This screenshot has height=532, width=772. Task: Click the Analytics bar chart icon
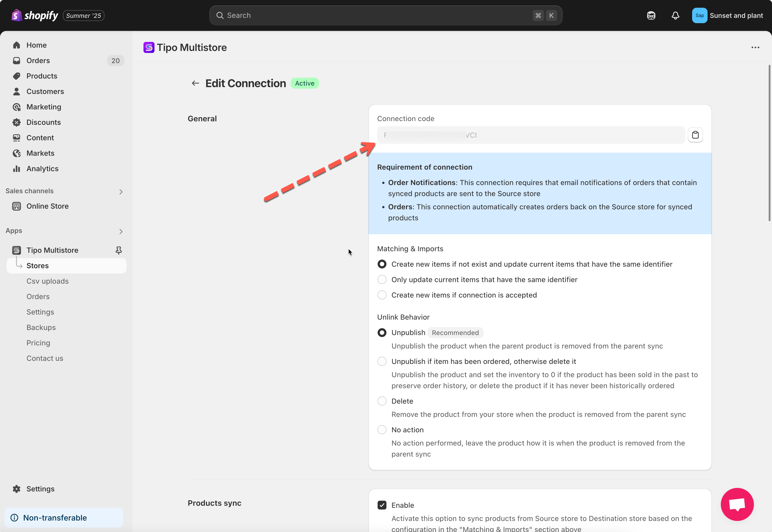point(16,169)
